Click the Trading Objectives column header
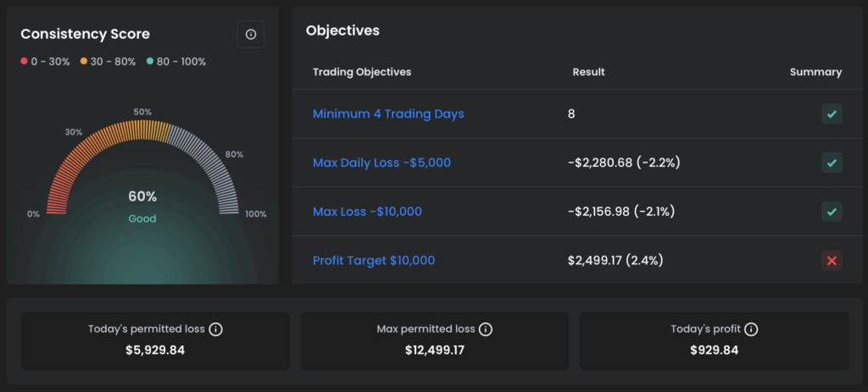868x392 pixels. point(362,72)
